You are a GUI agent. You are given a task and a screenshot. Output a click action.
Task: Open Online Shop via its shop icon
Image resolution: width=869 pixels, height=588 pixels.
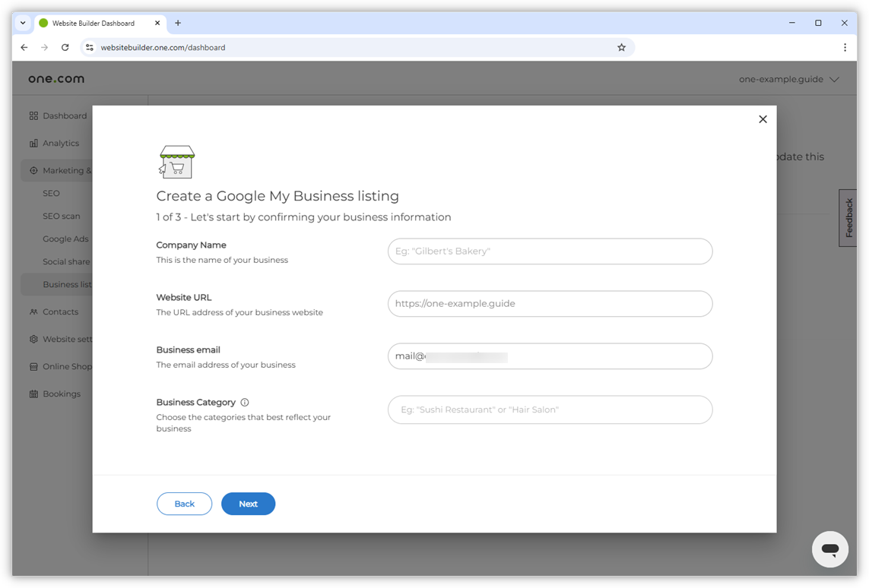click(33, 366)
